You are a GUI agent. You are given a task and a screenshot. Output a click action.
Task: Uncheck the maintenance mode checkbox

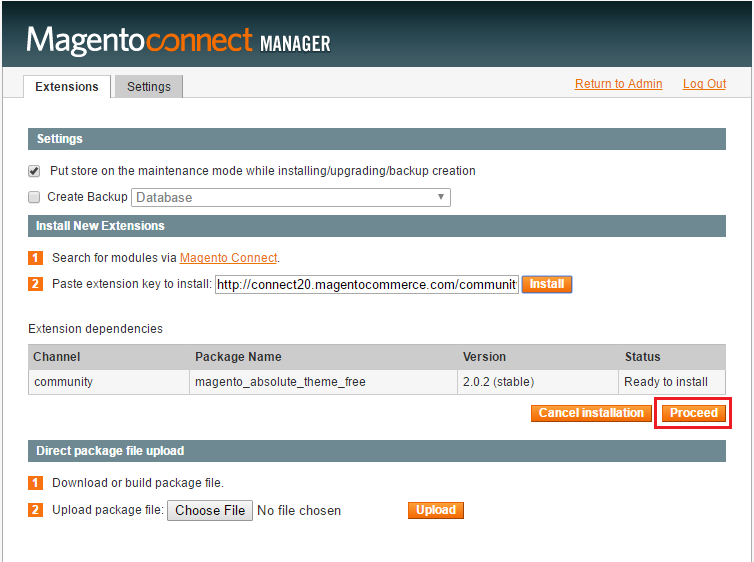34,171
